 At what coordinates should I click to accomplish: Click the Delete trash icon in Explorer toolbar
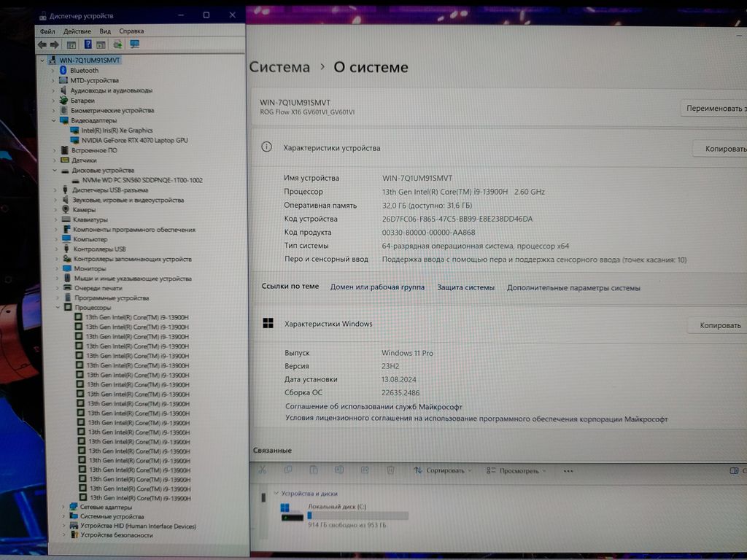pyautogui.click(x=390, y=470)
